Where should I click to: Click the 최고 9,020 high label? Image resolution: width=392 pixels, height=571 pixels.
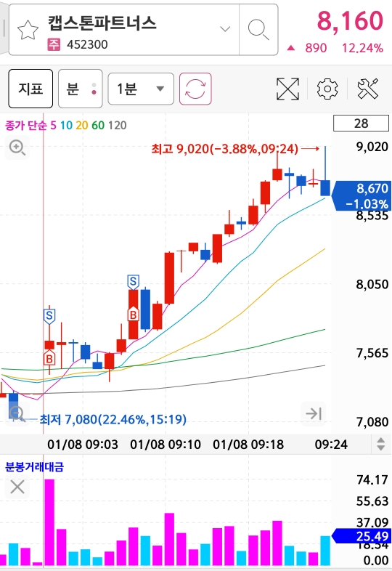tap(224, 149)
